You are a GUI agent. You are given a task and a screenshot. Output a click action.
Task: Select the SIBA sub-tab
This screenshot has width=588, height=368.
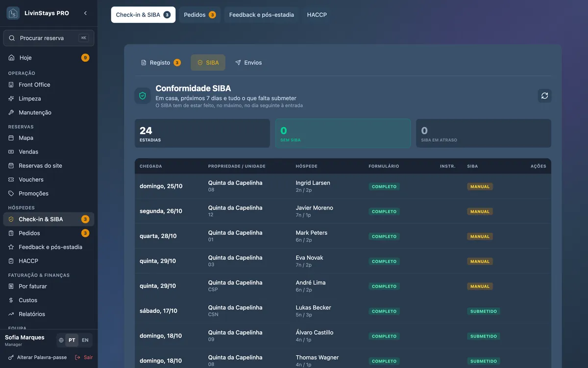(208, 63)
